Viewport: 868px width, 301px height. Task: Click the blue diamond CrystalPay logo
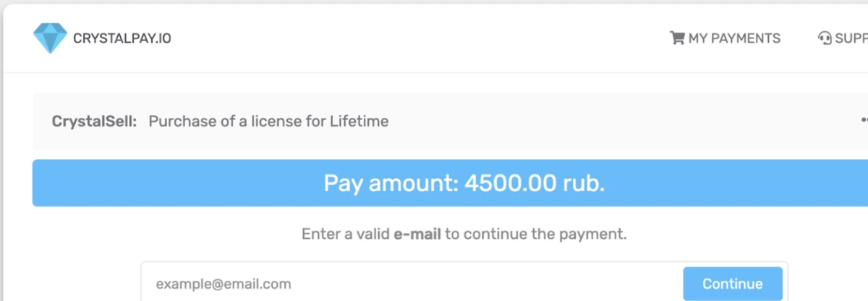(x=50, y=38)
